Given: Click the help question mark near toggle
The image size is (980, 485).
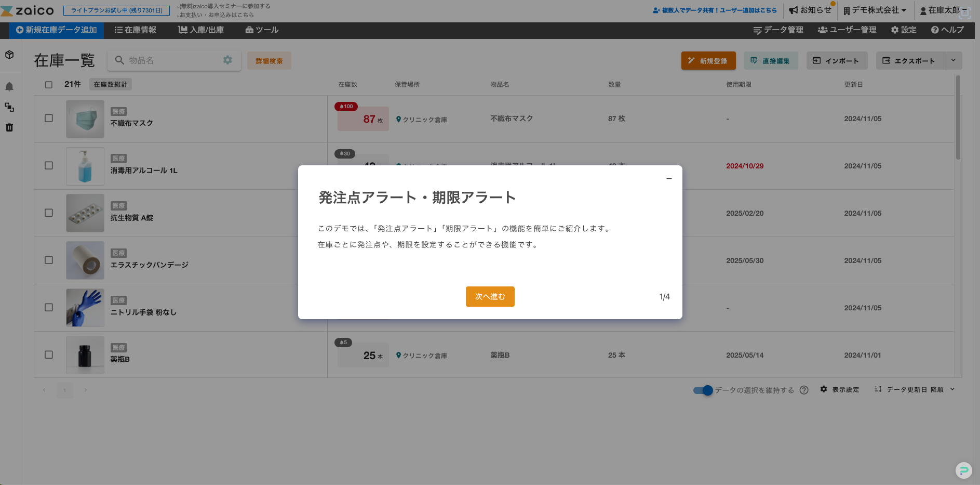Looking at the screenshot, I should (804, 390).
